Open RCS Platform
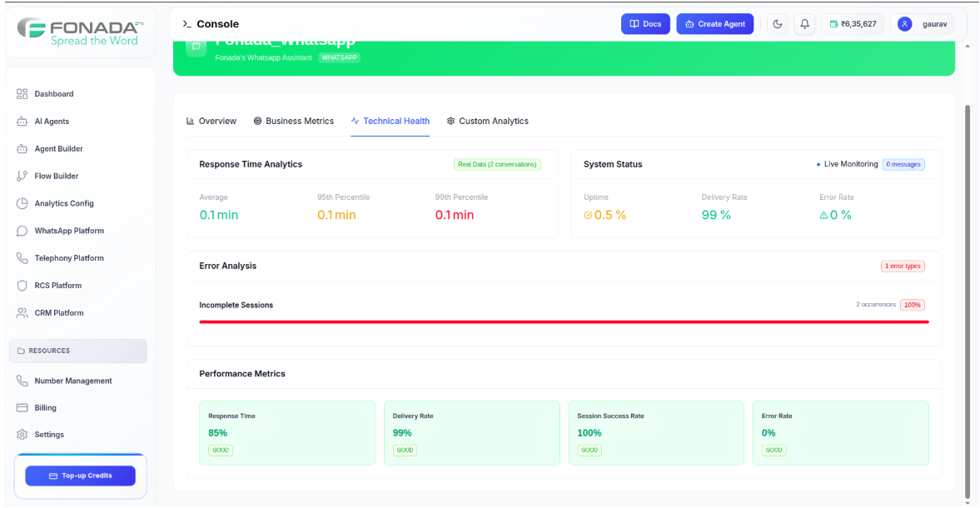Screen dimensions: 980x508 coord(58,286)
